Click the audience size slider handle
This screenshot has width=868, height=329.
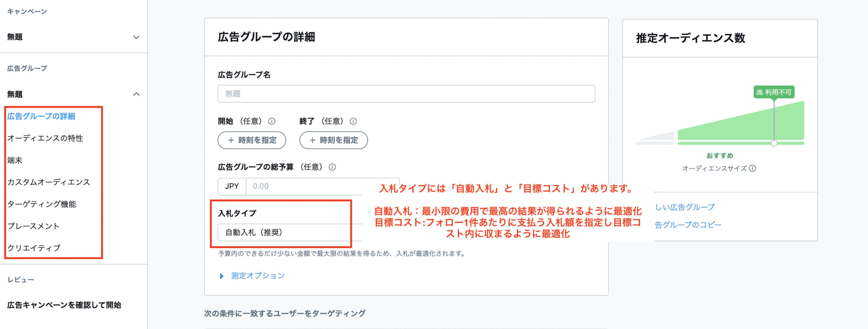774,143
